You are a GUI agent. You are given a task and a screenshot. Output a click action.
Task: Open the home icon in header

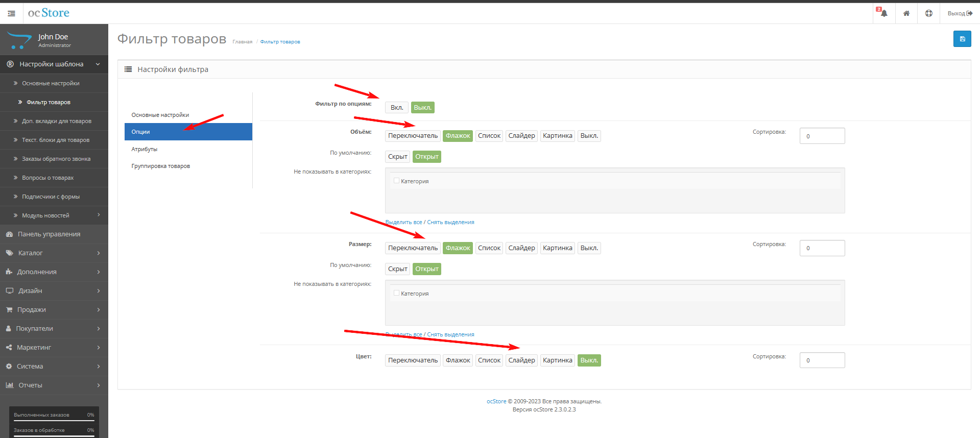tap(906, 13)
